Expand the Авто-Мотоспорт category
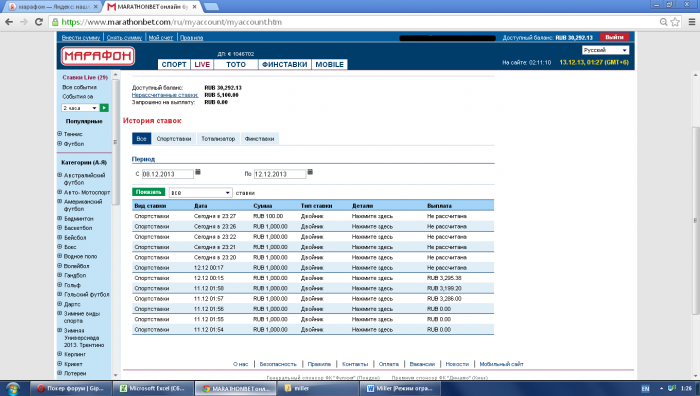Screen dimensions: 700x396 tap(59, 192)
